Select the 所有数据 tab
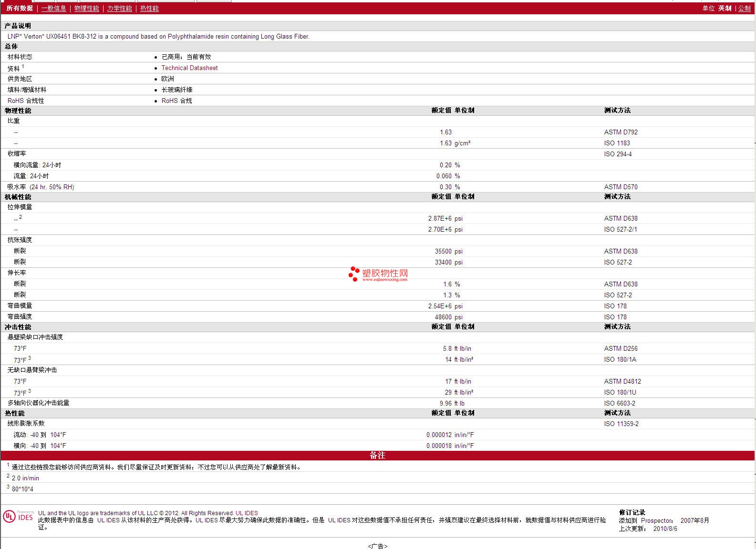Image resolution: width=756 pixels, height=549 pixels. tap(20, 8)
